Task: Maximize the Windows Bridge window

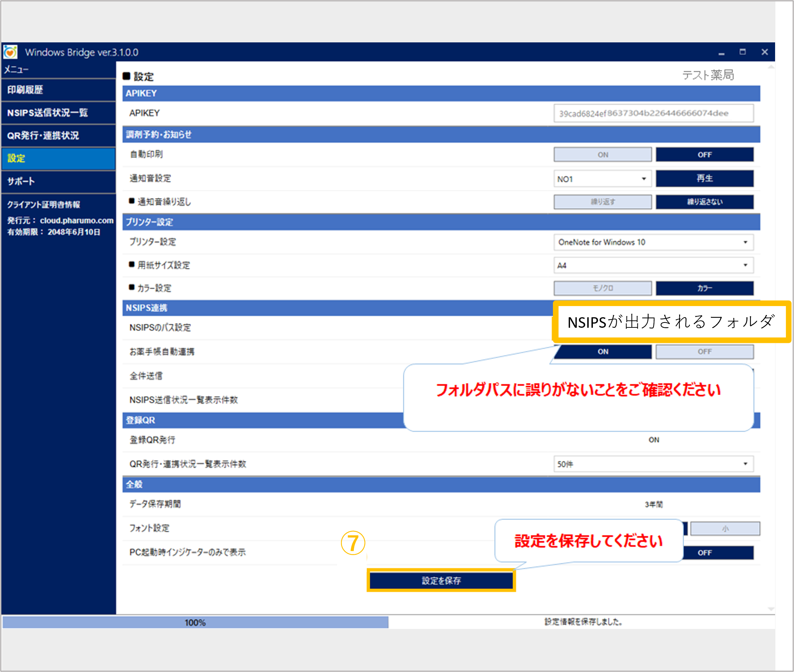Action: click(742, 52)
